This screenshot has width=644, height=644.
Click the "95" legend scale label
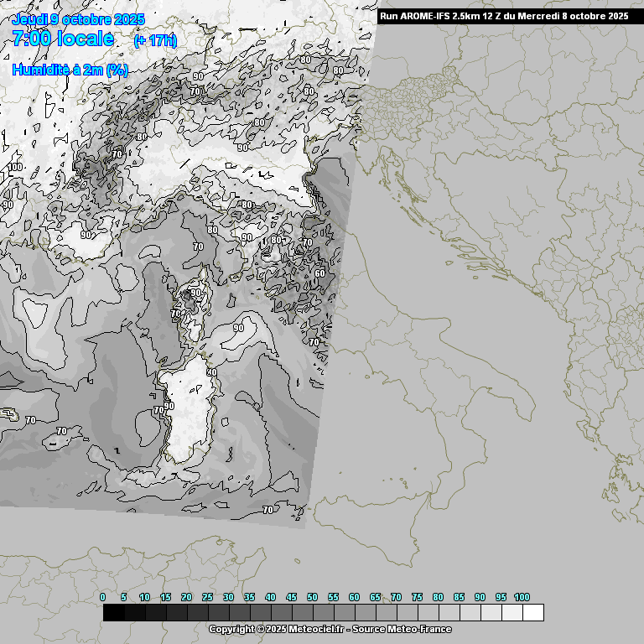click(x=501, y=597)
